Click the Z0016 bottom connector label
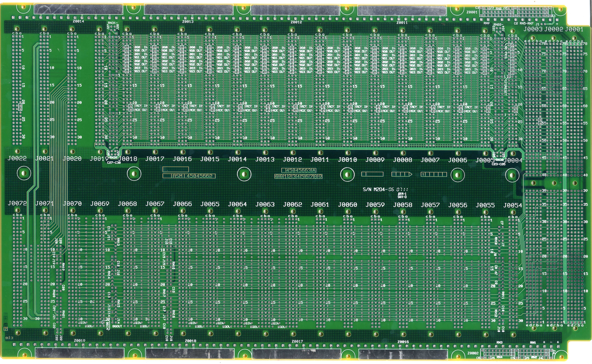 [403, 342]
